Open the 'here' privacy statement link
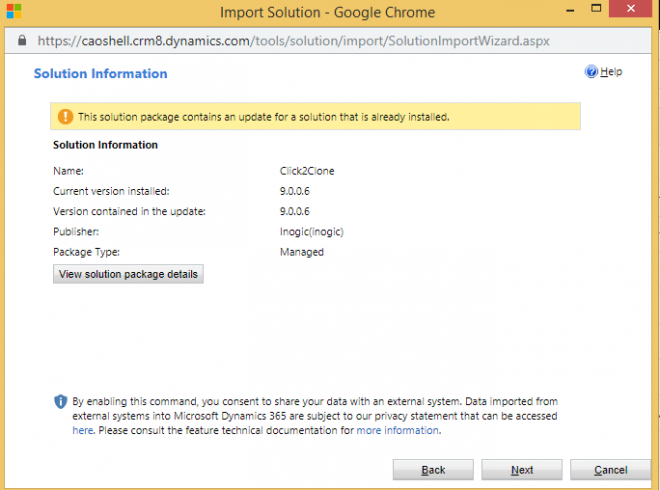660x490 pixels. 83,430
